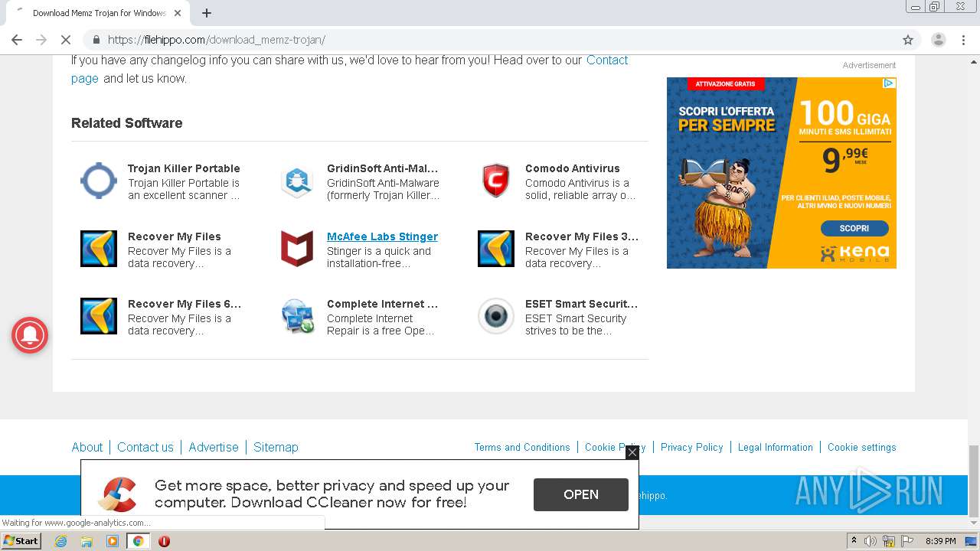The image size is (980, 551).
Task: Open Terms and Conditions link
Action: pos(522,447)
